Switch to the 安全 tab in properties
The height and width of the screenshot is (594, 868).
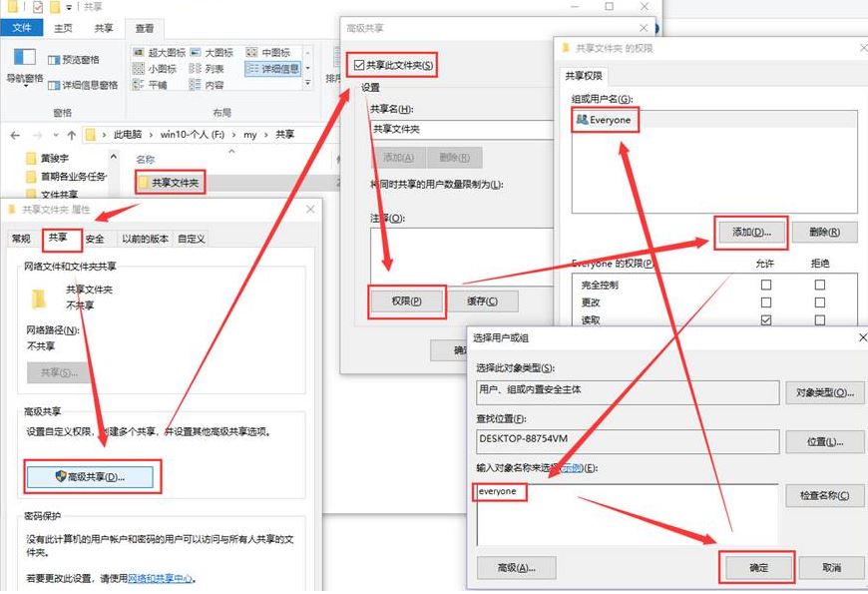(95, 239)
